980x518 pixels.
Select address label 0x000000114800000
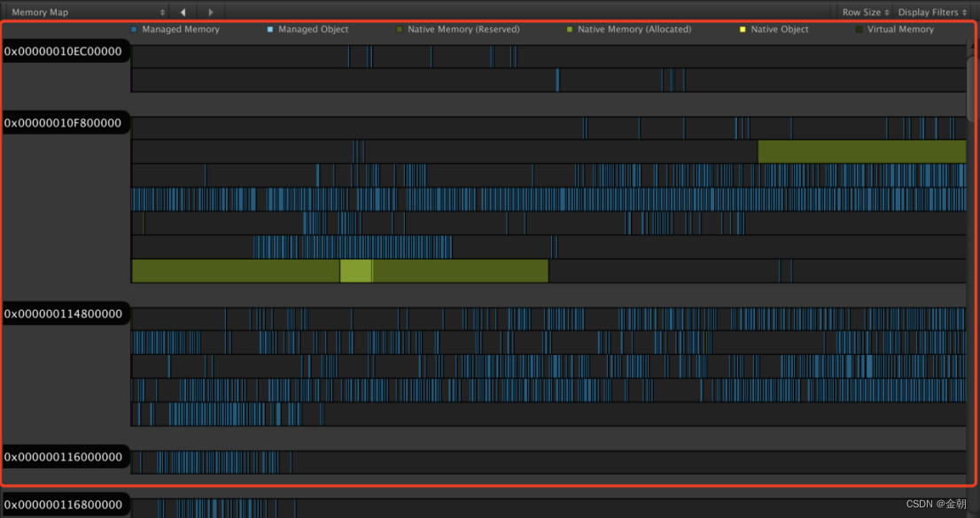pos(65,313)
